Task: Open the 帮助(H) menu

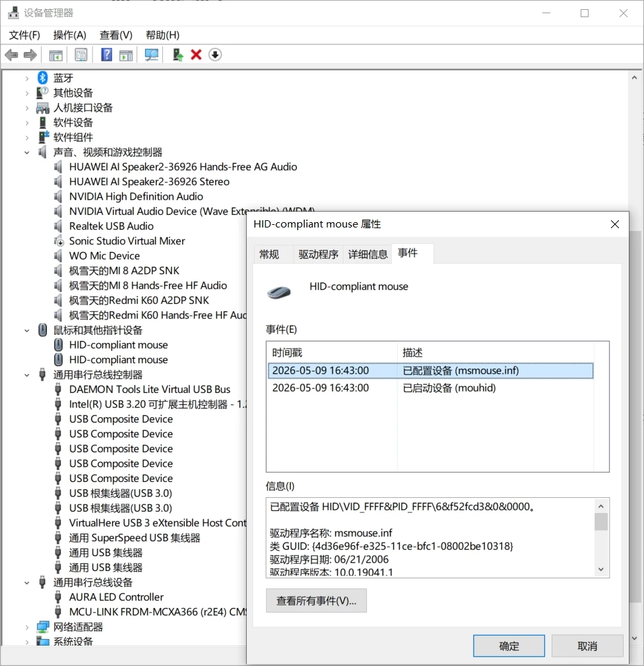Action: (x=162, y=35)
